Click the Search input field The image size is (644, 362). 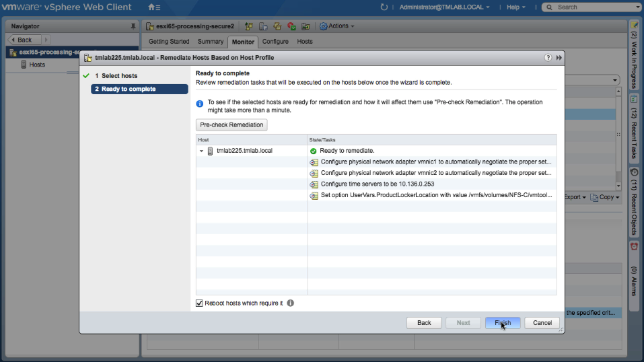pos(596,7)
